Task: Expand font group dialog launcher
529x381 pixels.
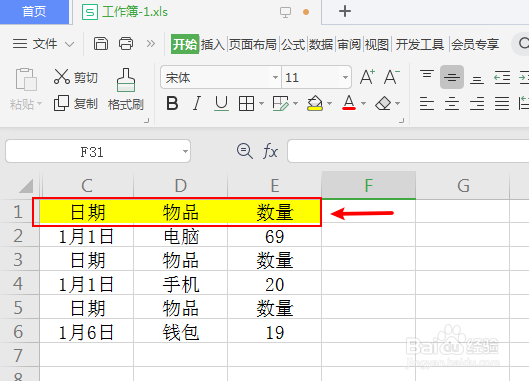Action: point(401,120)
